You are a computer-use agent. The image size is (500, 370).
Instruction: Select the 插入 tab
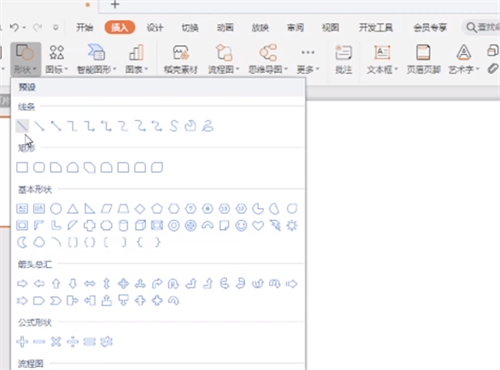click(120, 27)
